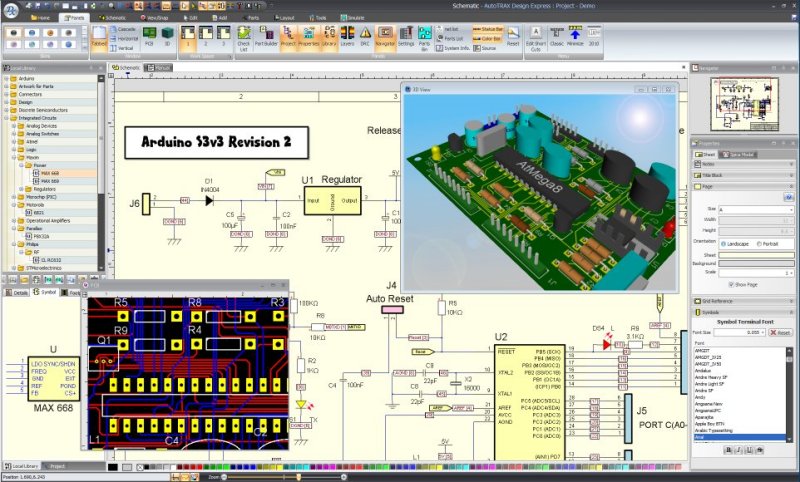This screenshot has width=800, height=482.
Task: Click the Source button
Action: [x=485, y=48]
